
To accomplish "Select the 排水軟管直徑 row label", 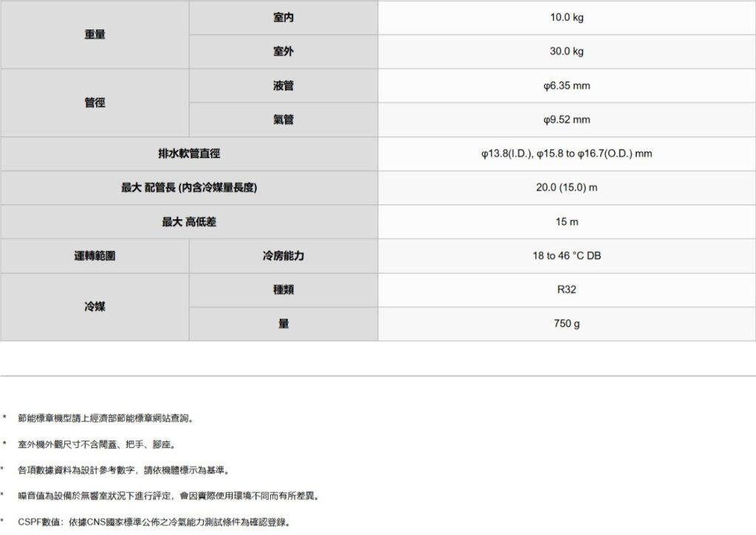I will (x=189, y=154).
